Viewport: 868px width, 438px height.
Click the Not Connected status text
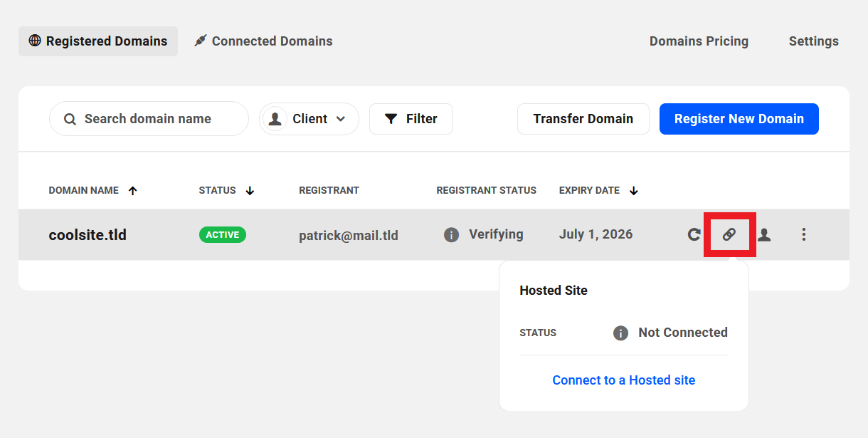pos(683,333)
